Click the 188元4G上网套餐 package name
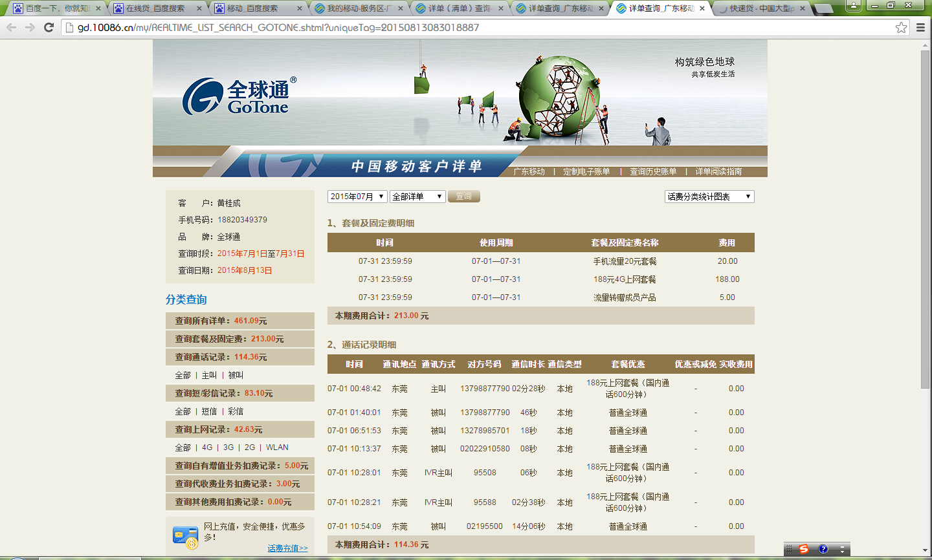This screenshot has height=560, width=932. pyautogui.click(x=625, y=279)
